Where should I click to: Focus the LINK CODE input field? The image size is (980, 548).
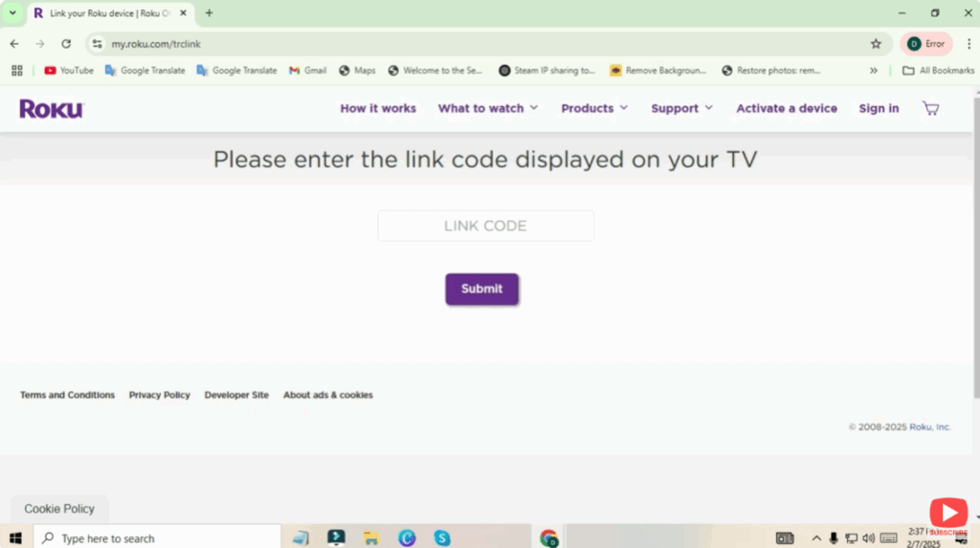[485, 226]
